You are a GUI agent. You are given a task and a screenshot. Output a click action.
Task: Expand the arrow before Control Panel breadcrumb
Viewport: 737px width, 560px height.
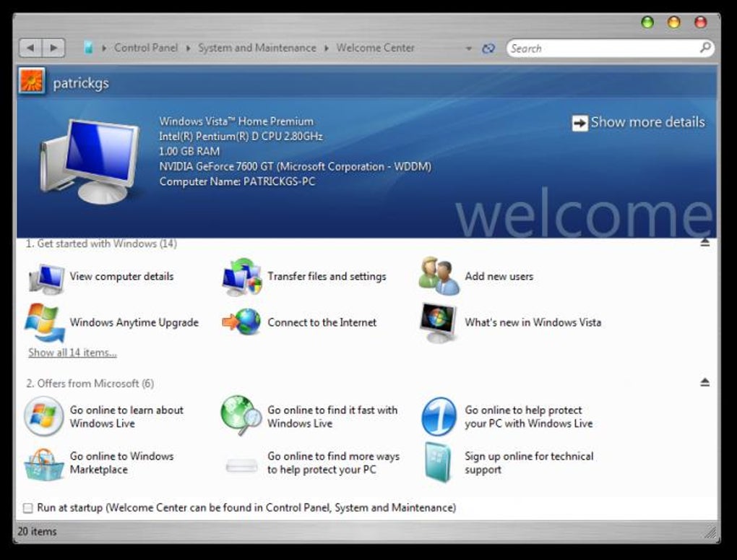[x=104, y=48]
